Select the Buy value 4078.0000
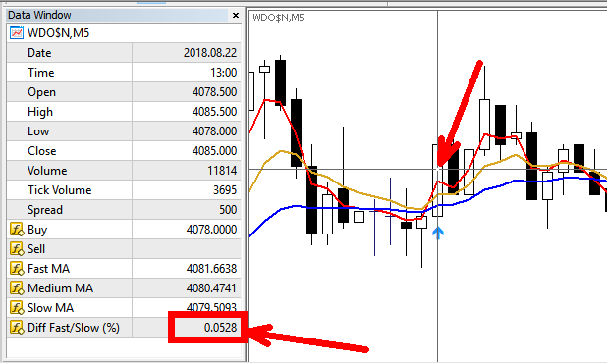Viewport: 607px width, 364px height. [x=212, y=230]
